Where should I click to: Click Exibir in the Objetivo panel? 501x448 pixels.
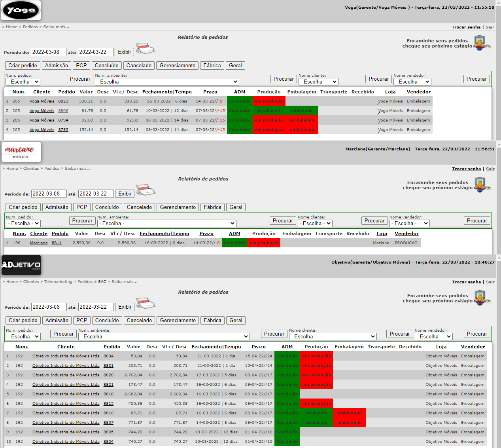pyautogui.click(x=125, y=307)
